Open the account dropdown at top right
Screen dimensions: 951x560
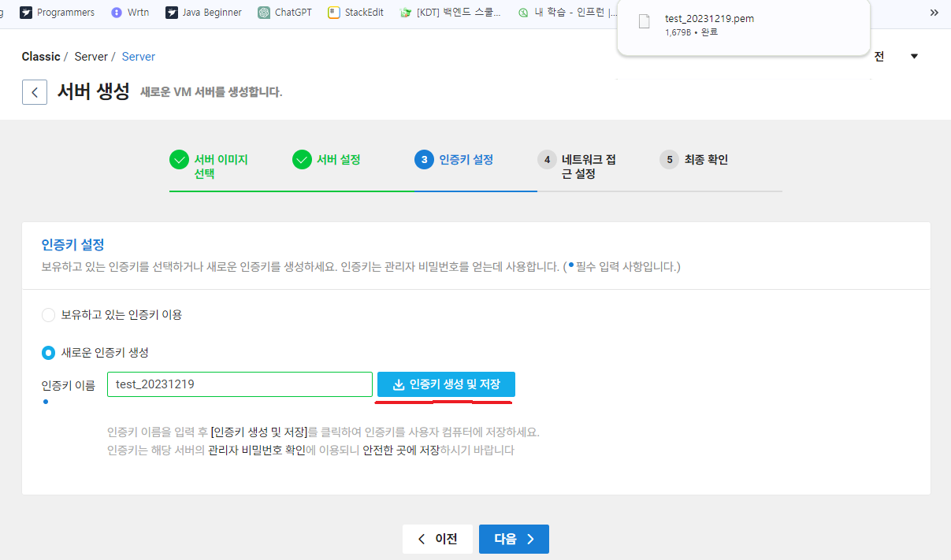click(914, 56)
